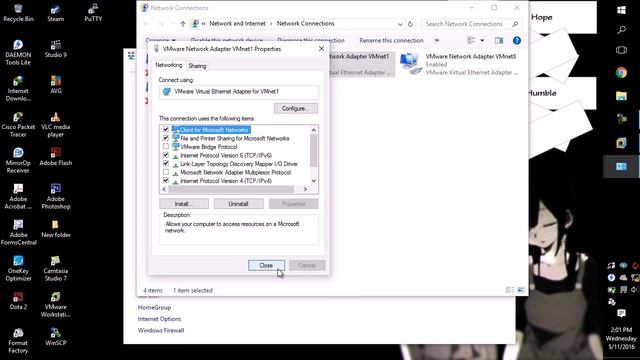This screenshot has width=640, height=360.
Task: Select Internet Download Manager icon
Action: [18, 89]
